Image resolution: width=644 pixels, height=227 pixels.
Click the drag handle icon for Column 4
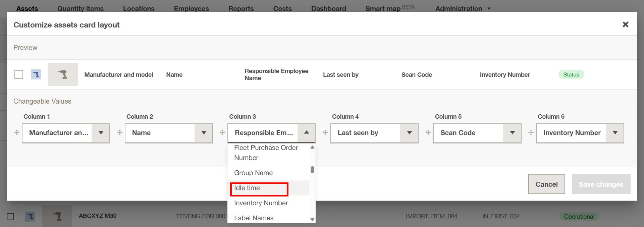point(325,133)
